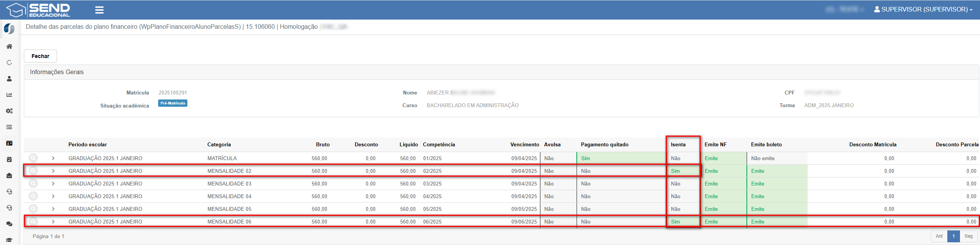The width and height of the screenshot is (980, 245).
Task: Click the turma ADM_2025.JANEIRO value
Action: 829,106
